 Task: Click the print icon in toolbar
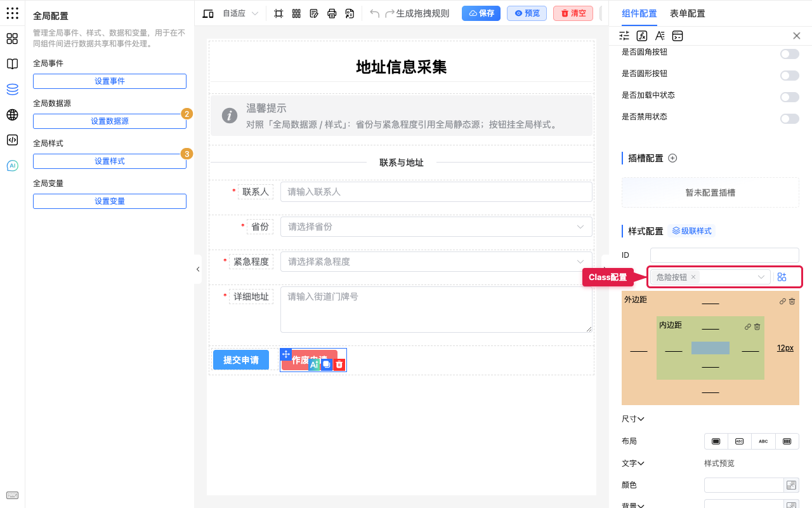coord(332,13)
